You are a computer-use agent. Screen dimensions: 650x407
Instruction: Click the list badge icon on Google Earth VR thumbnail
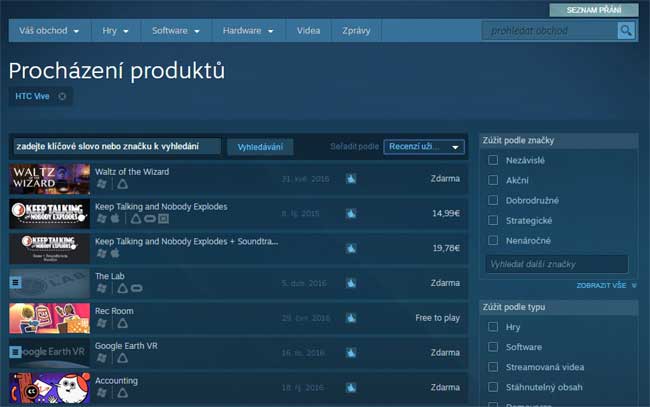click(x=15, y=352)
